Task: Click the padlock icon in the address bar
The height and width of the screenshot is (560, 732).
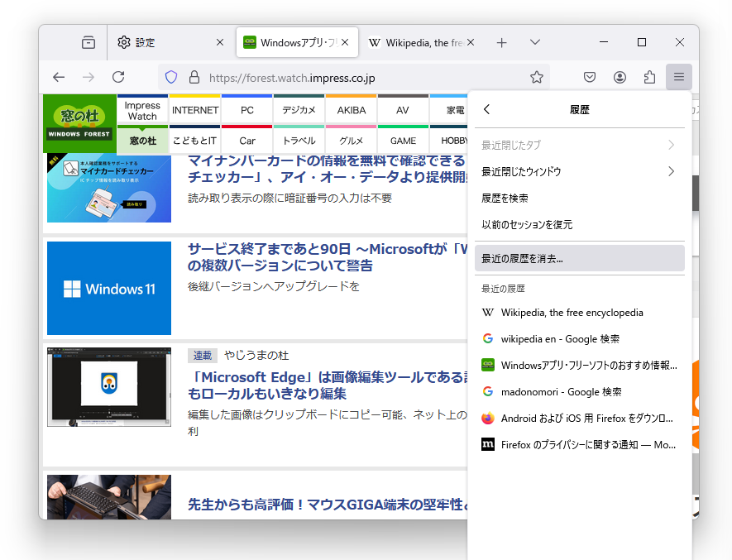Action: pyautogui.click(x=193, y=77)
